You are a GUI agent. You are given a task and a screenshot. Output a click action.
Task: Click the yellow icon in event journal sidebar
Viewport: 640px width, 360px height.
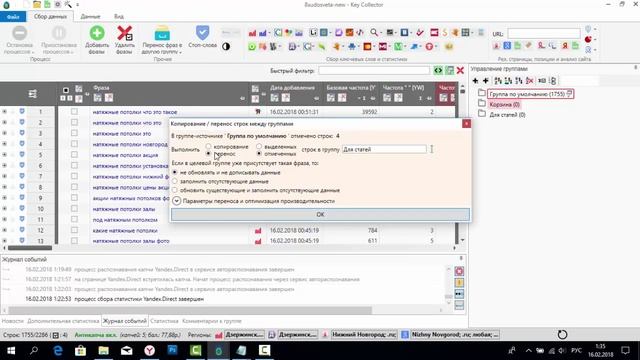(x=459, y=282)
